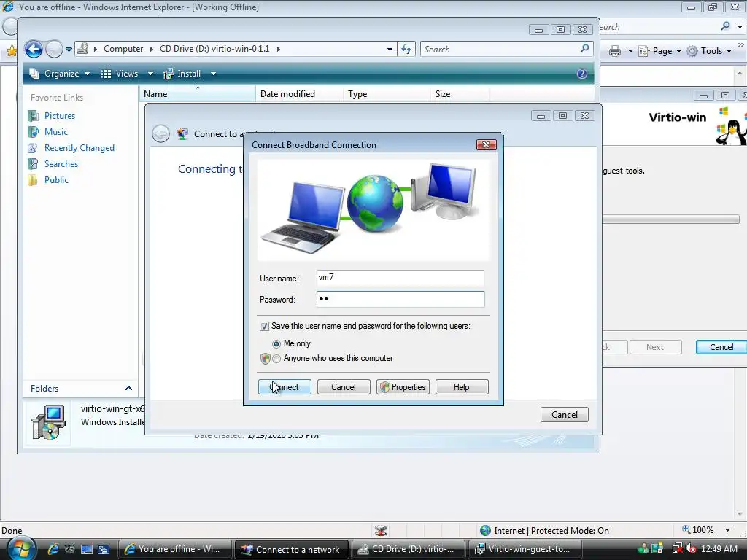This screenshot has width=747, height=560.
Task: Click the Connect button in the broadband dialog
Action: [285, 386]
